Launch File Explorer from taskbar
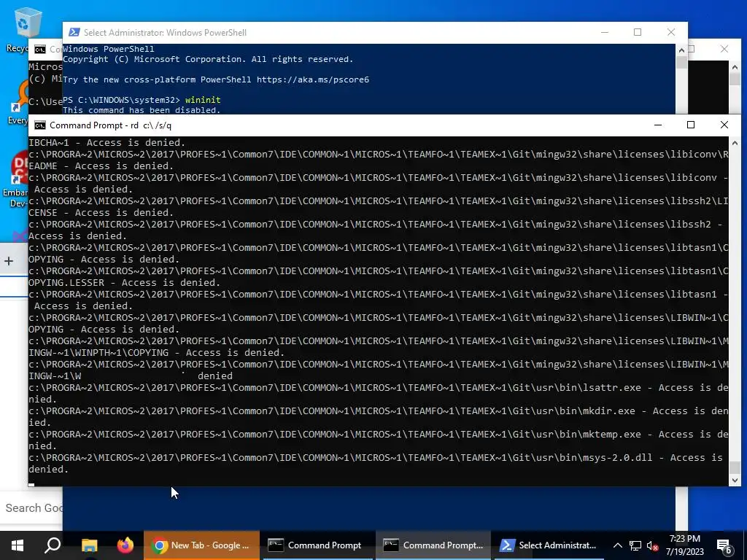The height and width of the screenshot is (560, 747). [x=89, y=545]
